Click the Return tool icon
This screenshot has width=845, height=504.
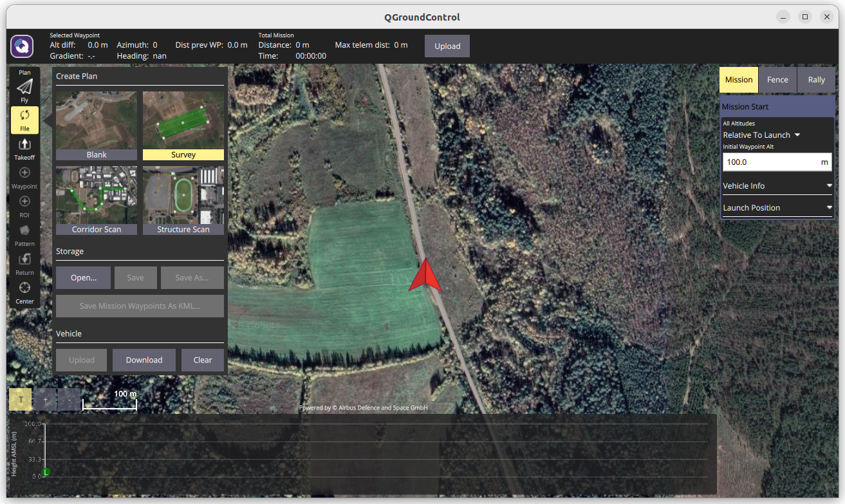click(x=24, y=260)
